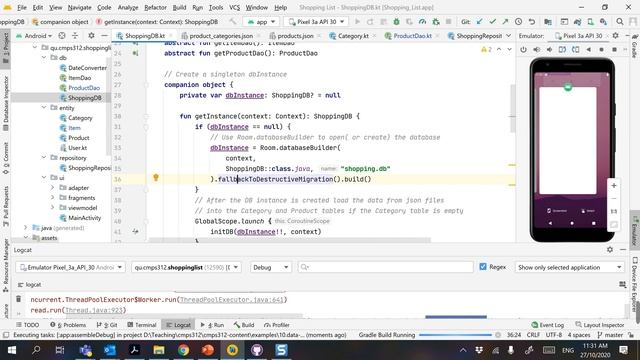
Task: Click the Windows Start button
Action: tap(11, 350)
